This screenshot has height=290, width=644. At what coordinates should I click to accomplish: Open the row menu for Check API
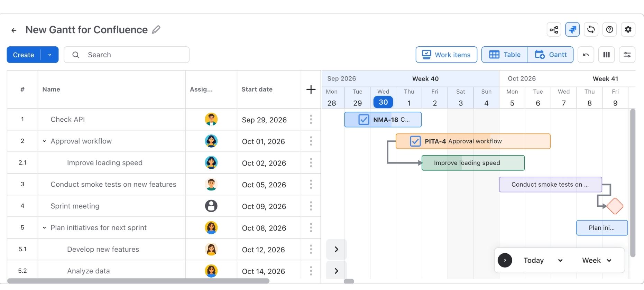point(311,120)
